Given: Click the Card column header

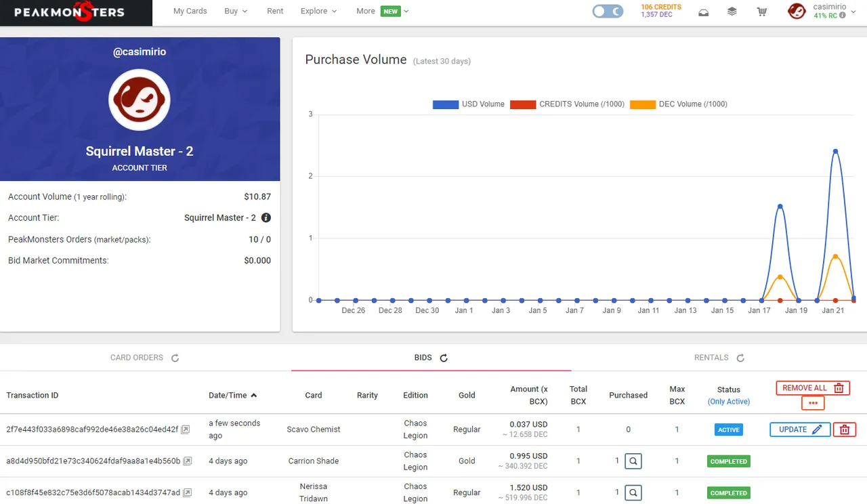Looking at the screenshot, I should (x=314, y=395).
